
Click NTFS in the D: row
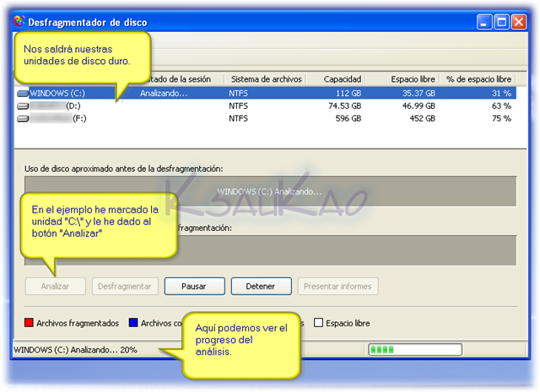pyautogui.click(x=238, y=106)
